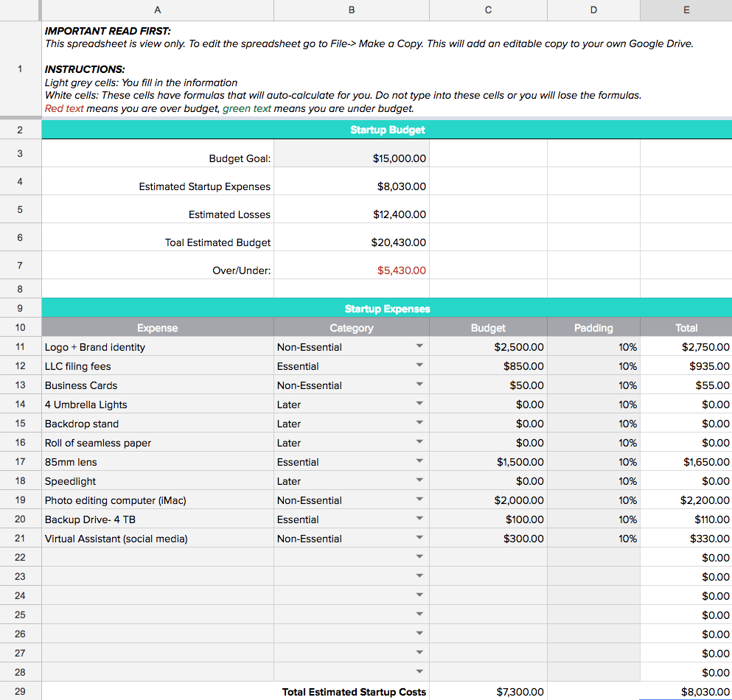The image size is (732, 700).
Task: Select the 10% Padding cell for 85mm lens
Action: click(x=593, y=461)
